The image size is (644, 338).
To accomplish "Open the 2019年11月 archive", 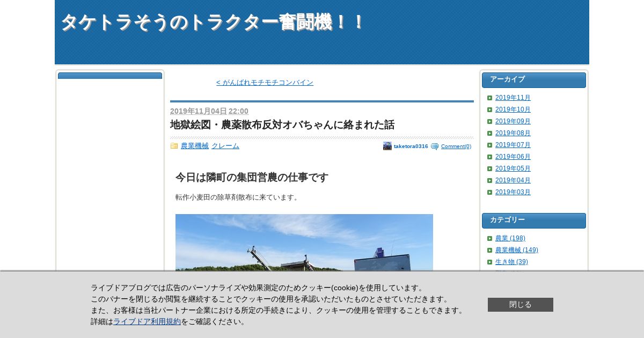I will 513,98.
